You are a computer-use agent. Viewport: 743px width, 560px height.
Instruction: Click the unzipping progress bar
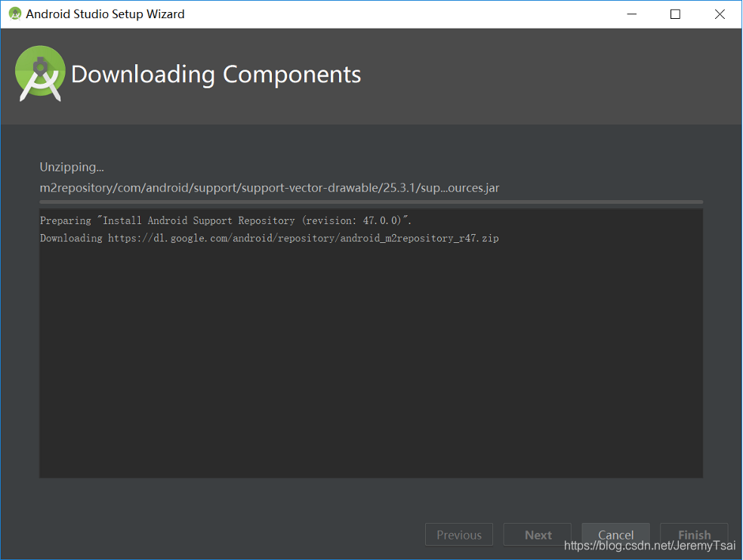[x=371, y=202]
